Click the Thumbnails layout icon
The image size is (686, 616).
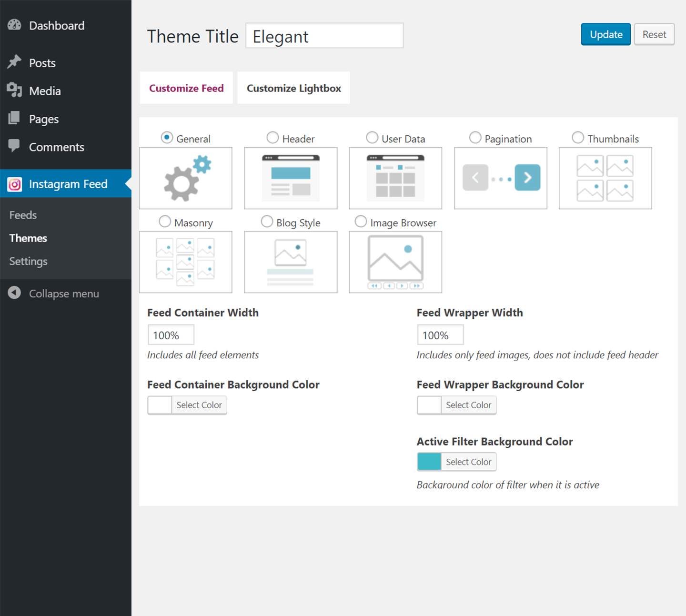click(605, 178)
